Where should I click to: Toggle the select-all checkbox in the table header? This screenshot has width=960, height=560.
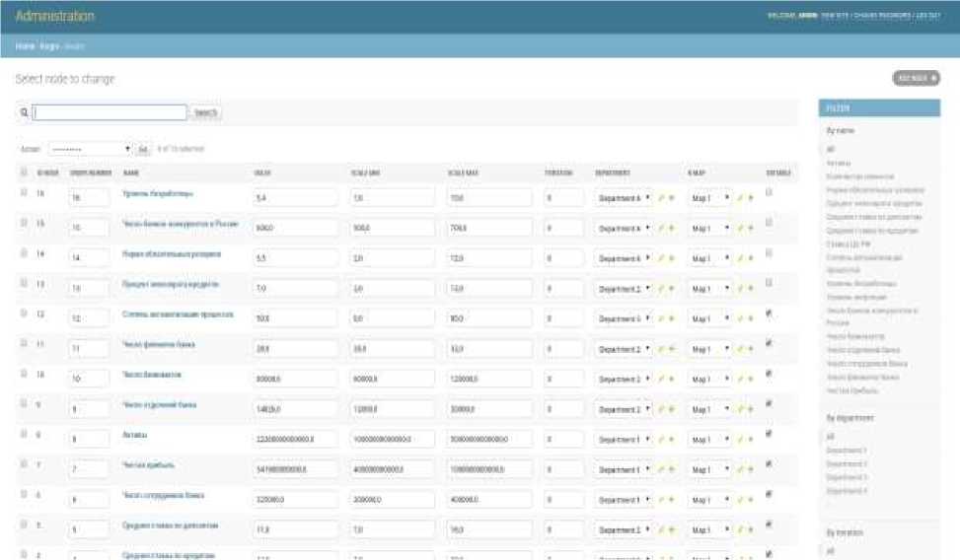[x=24, y=172]
